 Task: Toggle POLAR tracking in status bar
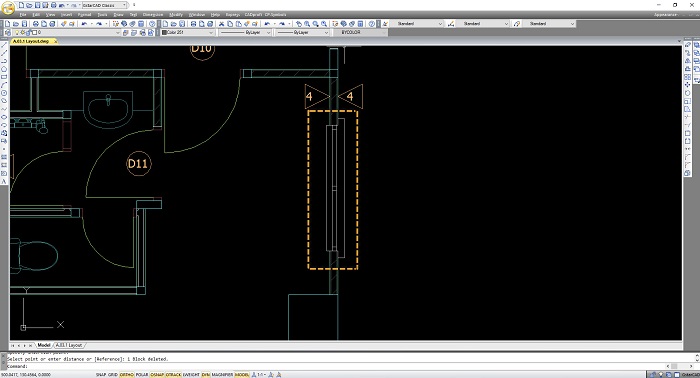[142, 375]
